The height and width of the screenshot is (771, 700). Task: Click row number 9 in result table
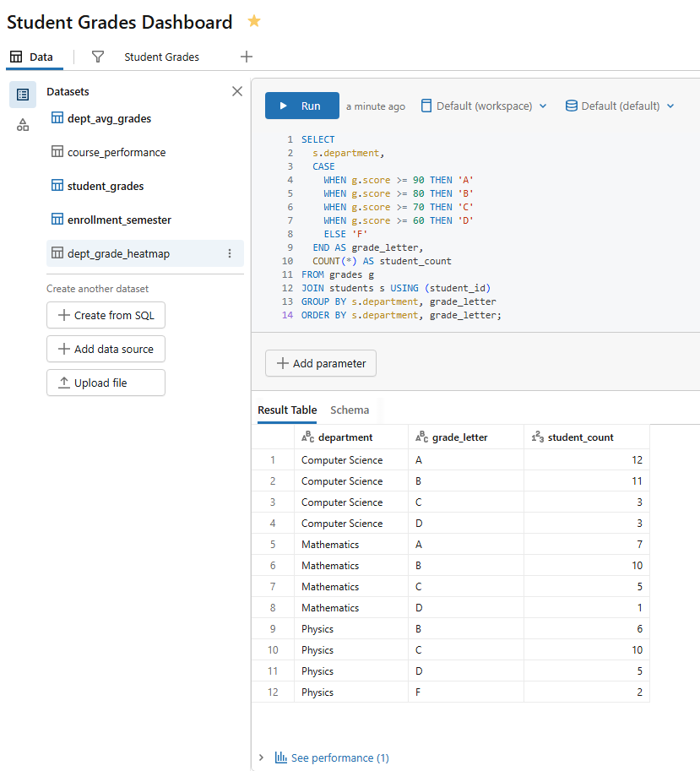click(273, 629)
